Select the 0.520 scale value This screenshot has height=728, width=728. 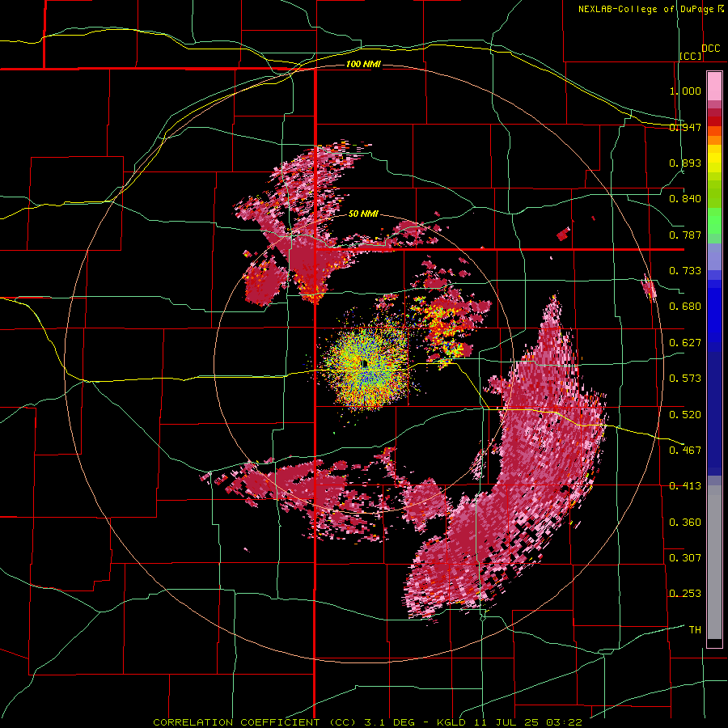pyautogui.click(x=685, y=415)
